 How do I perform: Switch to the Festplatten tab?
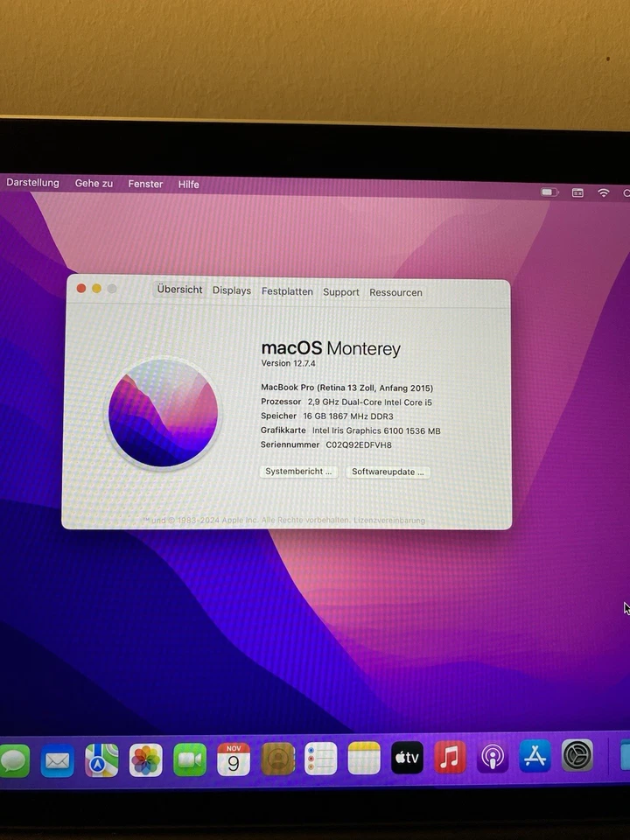287,291
